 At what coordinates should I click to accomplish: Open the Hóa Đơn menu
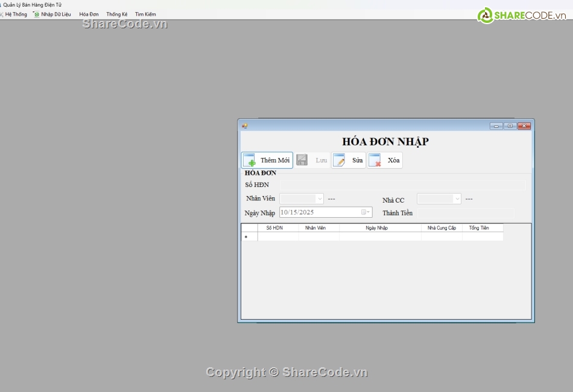point(89,14)
